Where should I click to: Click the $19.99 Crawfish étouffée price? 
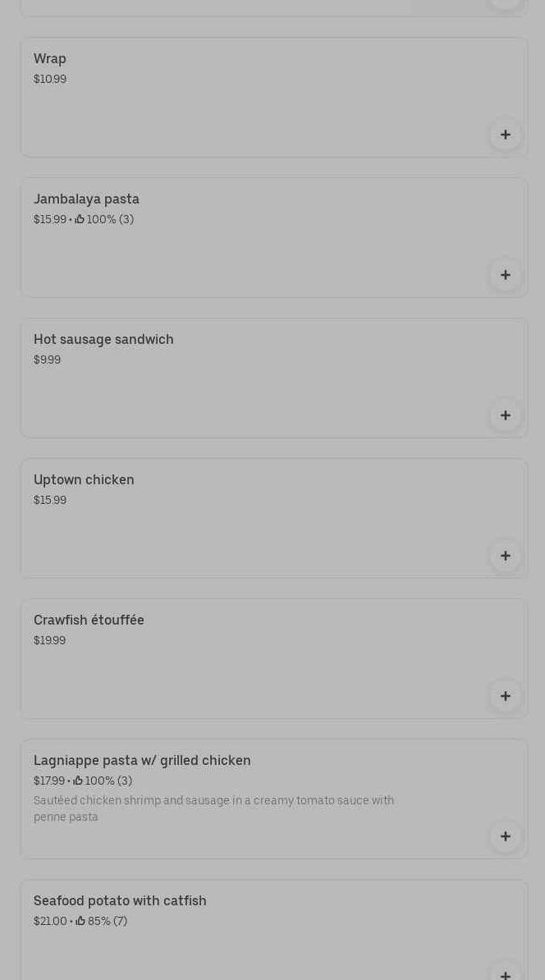pyautogui.click(x=49, y=640)
